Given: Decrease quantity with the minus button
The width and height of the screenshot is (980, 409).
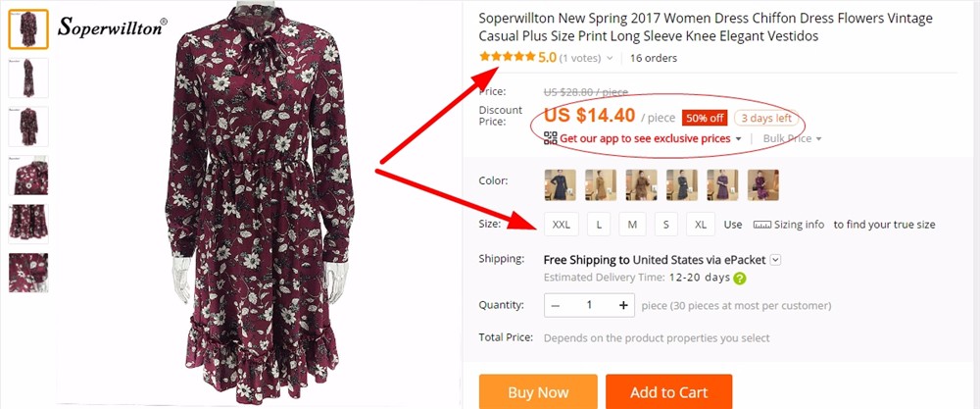Looking at the screenshot, I should click(556, 305).
